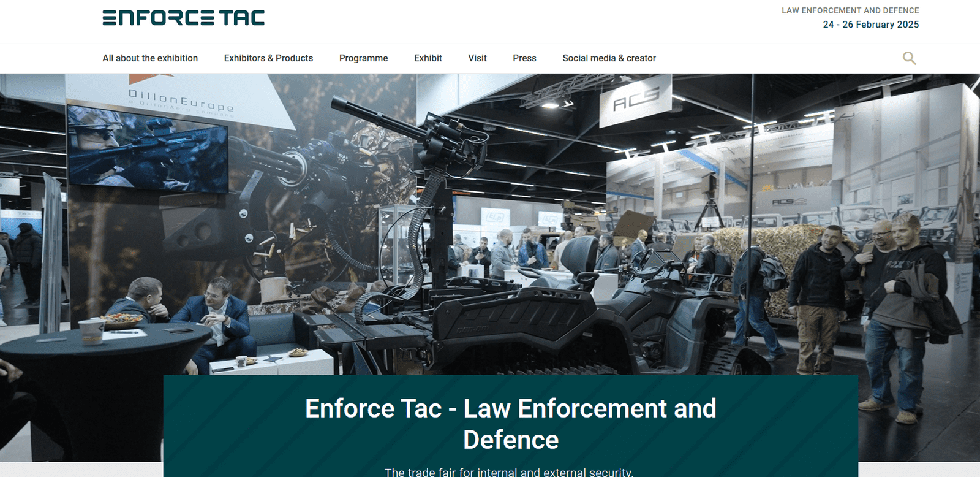Select the Programme menu item
This screenshot has height=477, width=980.
[363, 58]
